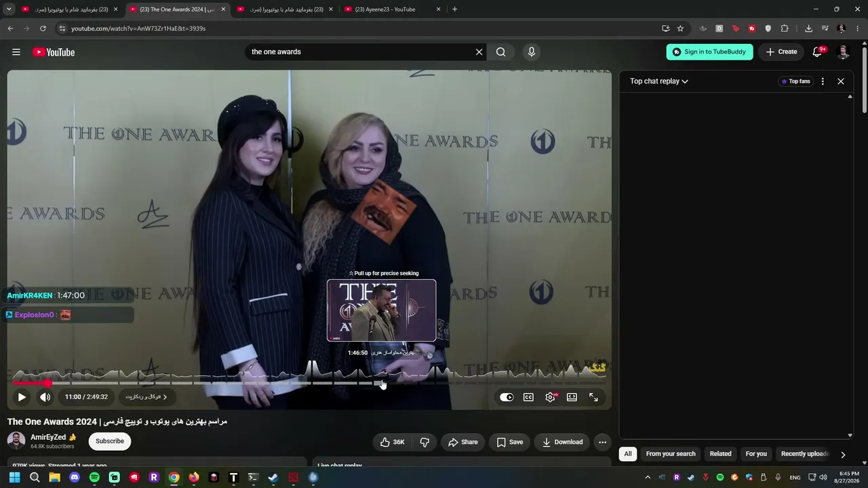
Task: Click Sign in to TubeBuddy
Action: [x=709, y=52]
